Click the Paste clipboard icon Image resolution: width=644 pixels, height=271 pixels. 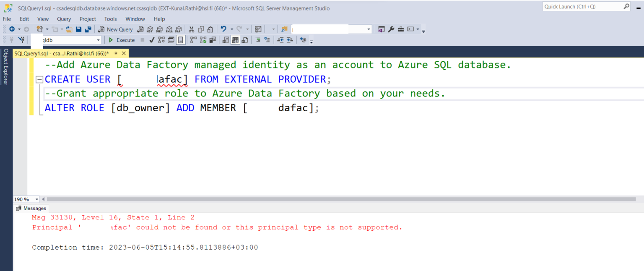pos(210,29)
